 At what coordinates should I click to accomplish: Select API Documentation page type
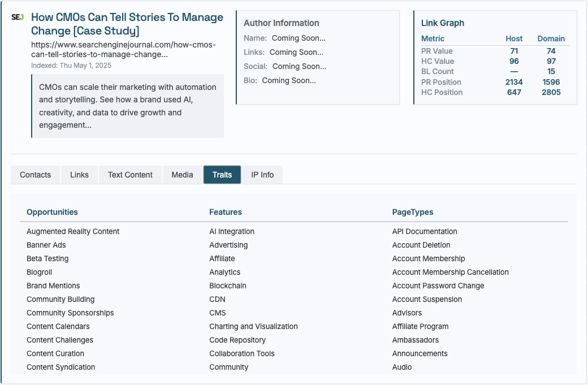tap(425, 232)
